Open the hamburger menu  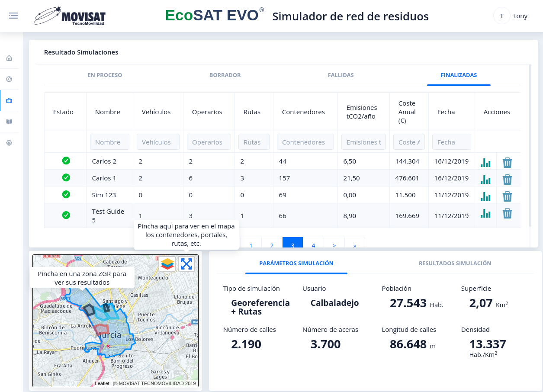13,16
